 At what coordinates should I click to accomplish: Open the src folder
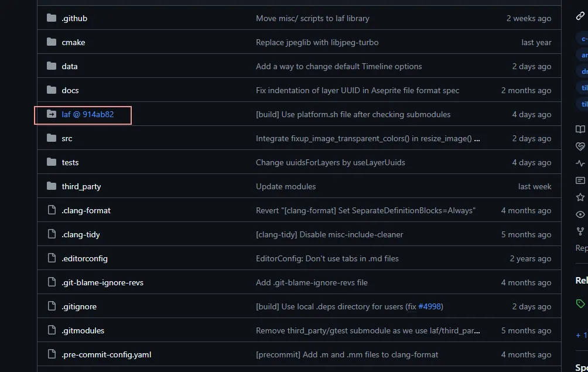[67, 138]
